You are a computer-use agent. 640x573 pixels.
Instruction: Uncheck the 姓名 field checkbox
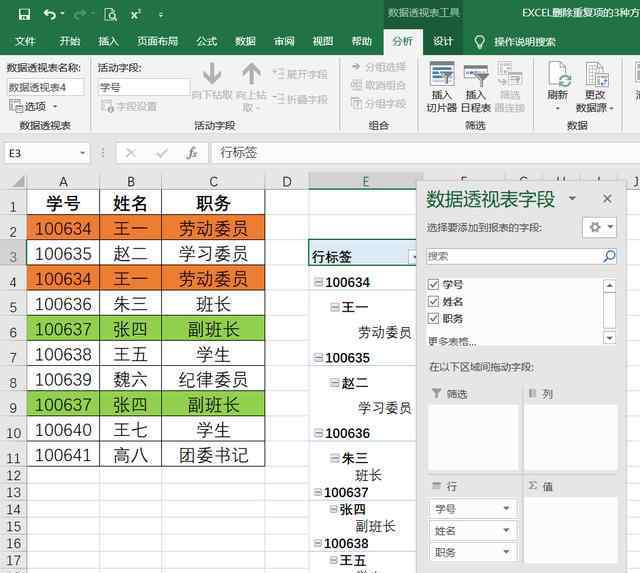[433, 301]
